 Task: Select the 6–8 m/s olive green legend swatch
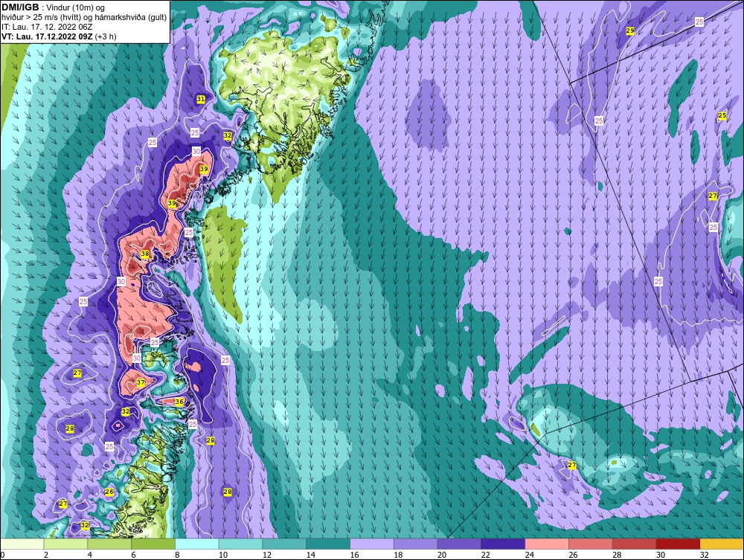tap(153, 544)
